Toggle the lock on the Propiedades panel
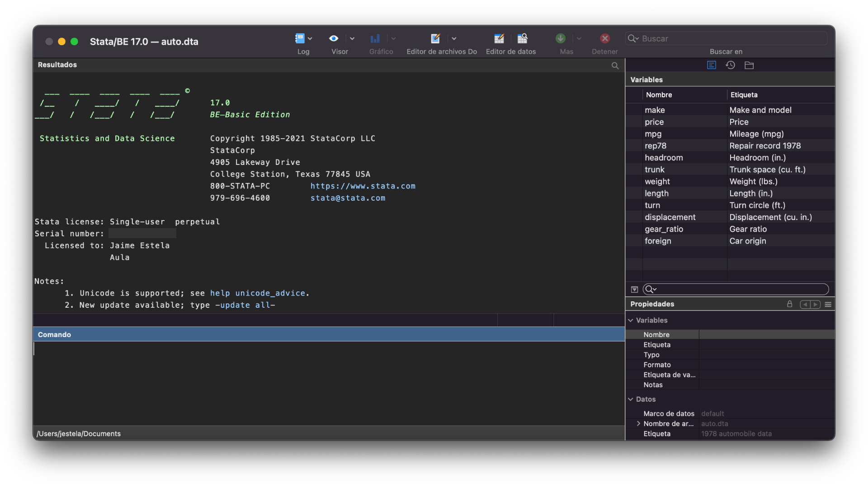 (789, 304)
